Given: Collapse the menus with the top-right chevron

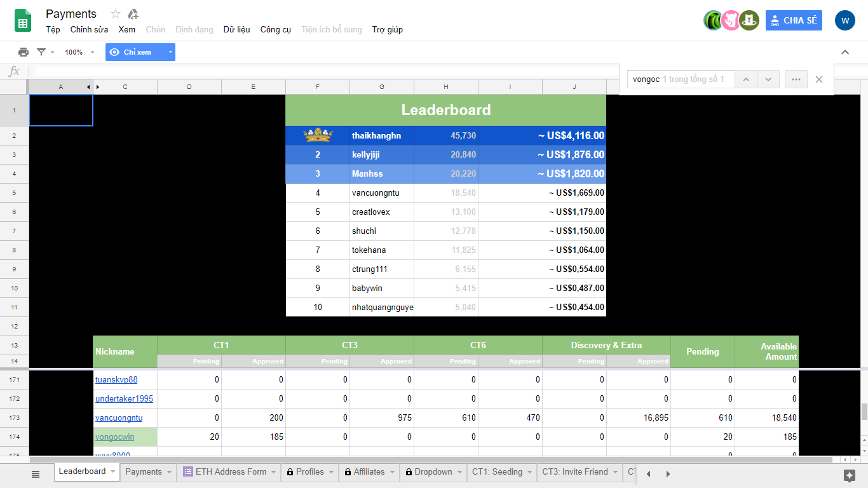Looking at the screenshot, I should tap(845, 52).
